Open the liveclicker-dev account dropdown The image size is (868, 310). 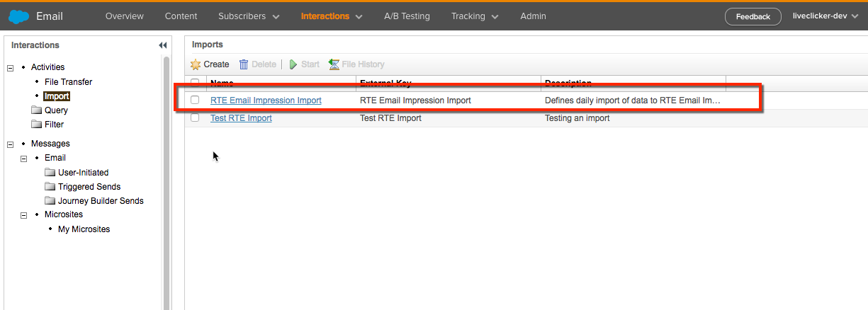click(825, 16)
